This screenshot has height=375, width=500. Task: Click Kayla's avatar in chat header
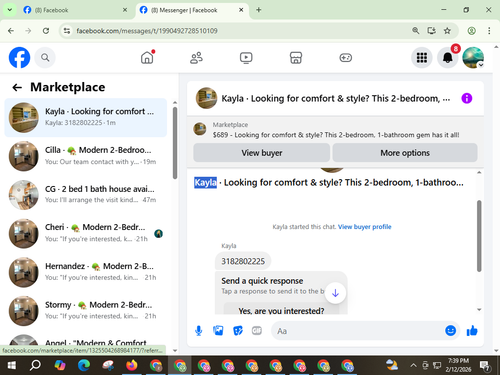click(x=206, y=98)
